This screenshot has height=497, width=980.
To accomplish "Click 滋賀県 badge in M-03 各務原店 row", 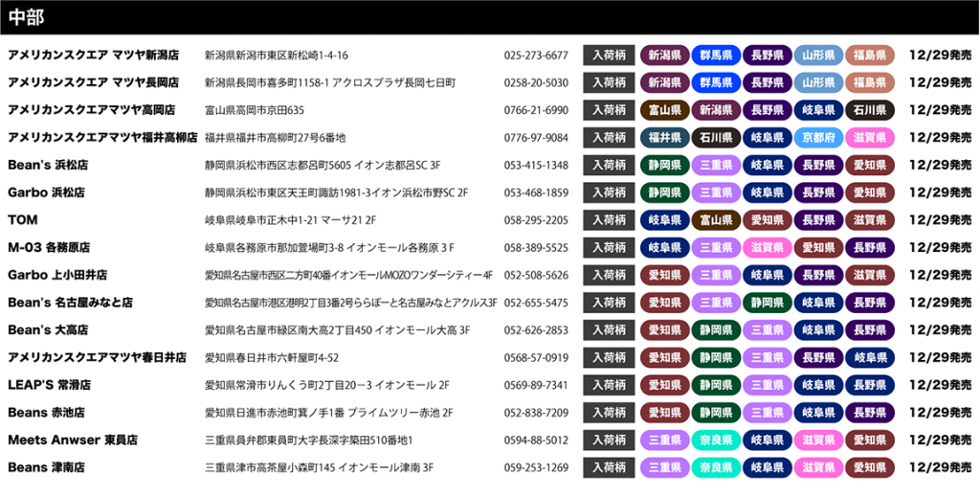I will 768,248.
